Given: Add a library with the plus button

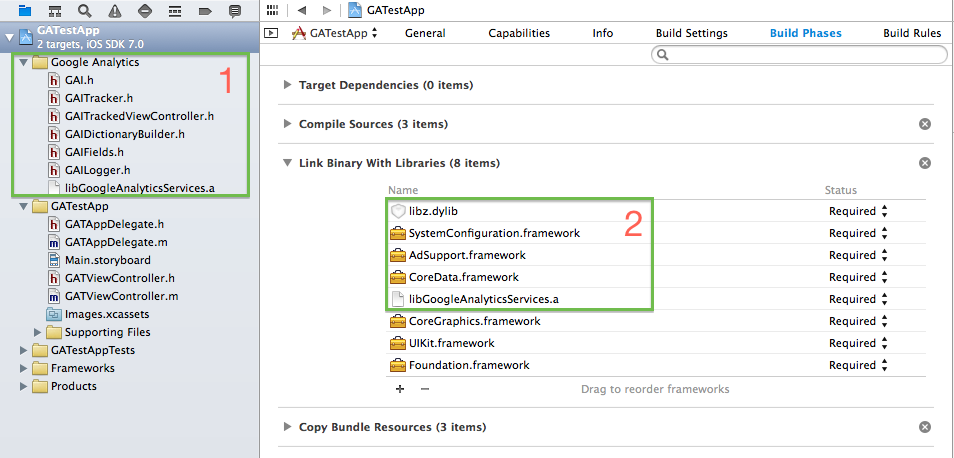Looking at the screenshot, I should click(x=400, y=389).
